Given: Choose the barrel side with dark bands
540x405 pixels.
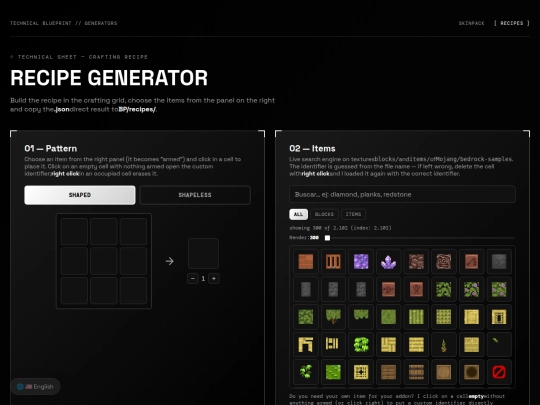Looking at the screenshot, I should (x=416, y=372).
